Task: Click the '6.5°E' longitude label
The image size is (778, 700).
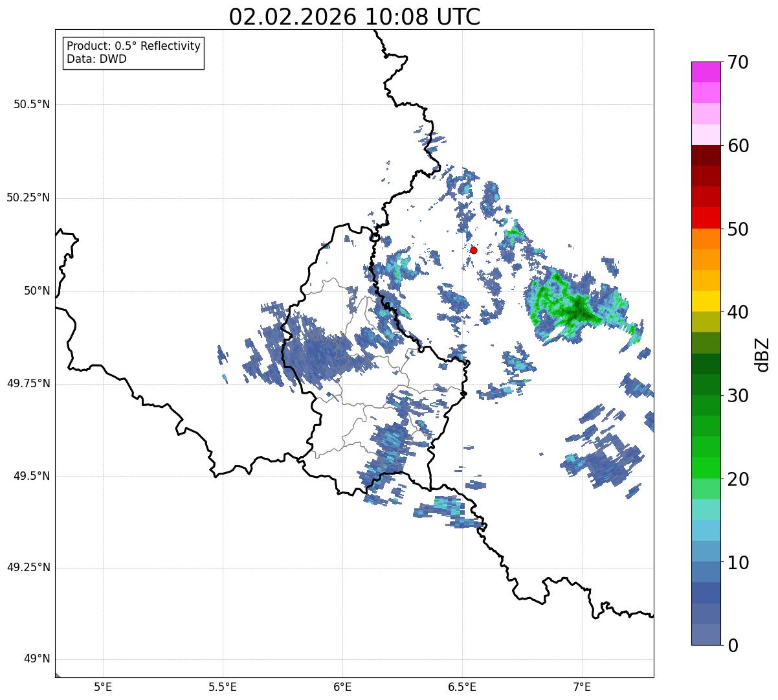Action: (x=462, y=687)
